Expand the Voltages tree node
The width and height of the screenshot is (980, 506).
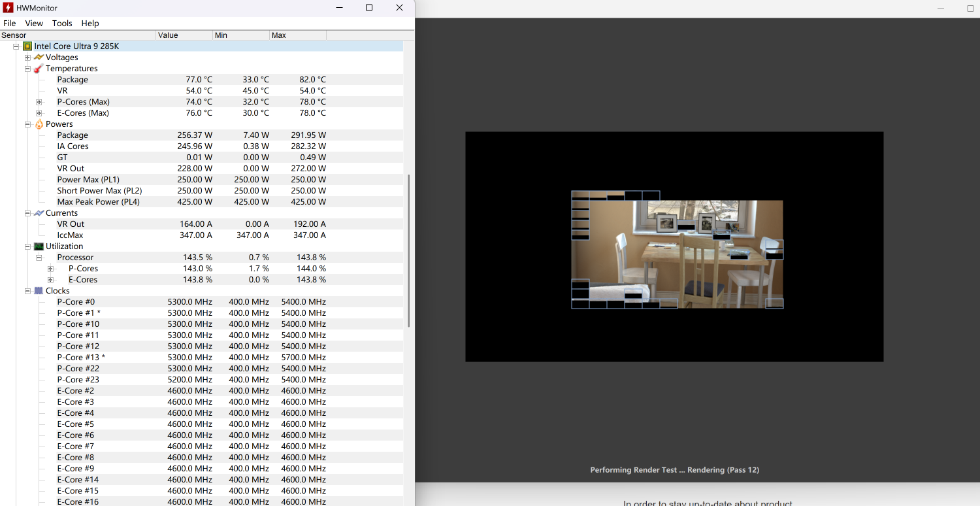(27, 58)
